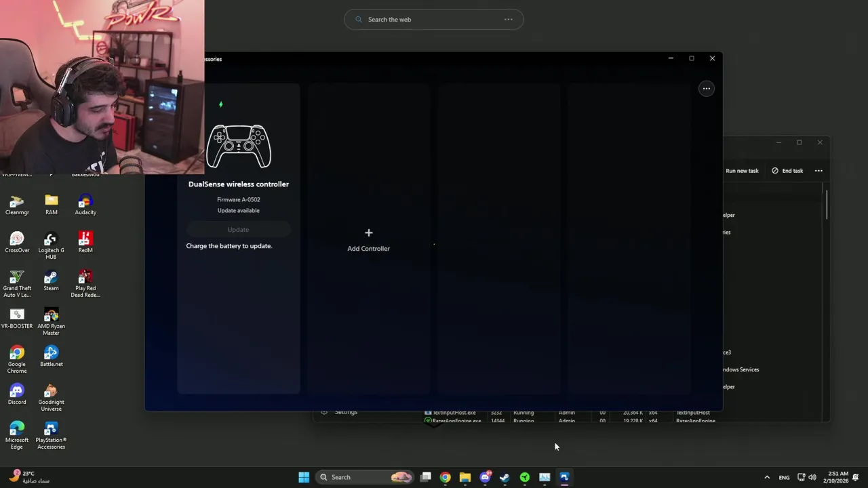
Task: Click the Search the web box
Action: [434, 20]
